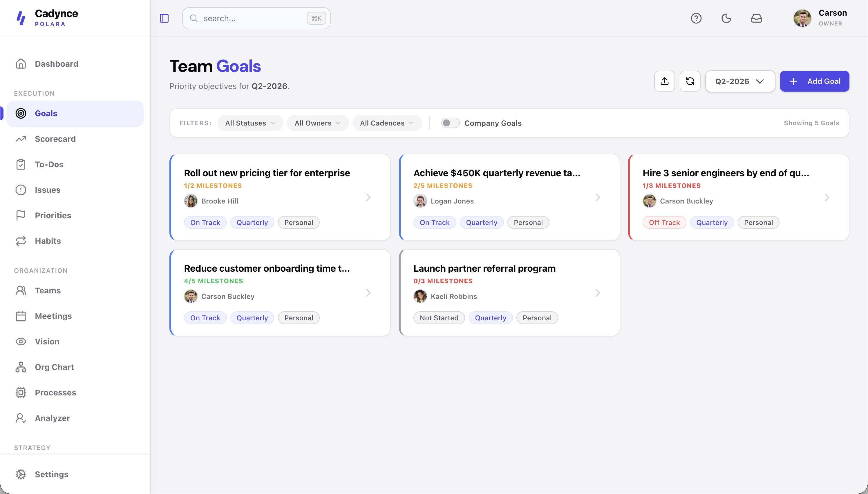This screenshot has width=868, height=494.
Task: Click Quarterly tag on Hire 3 engineers goal
Action: tap(712, 223)
